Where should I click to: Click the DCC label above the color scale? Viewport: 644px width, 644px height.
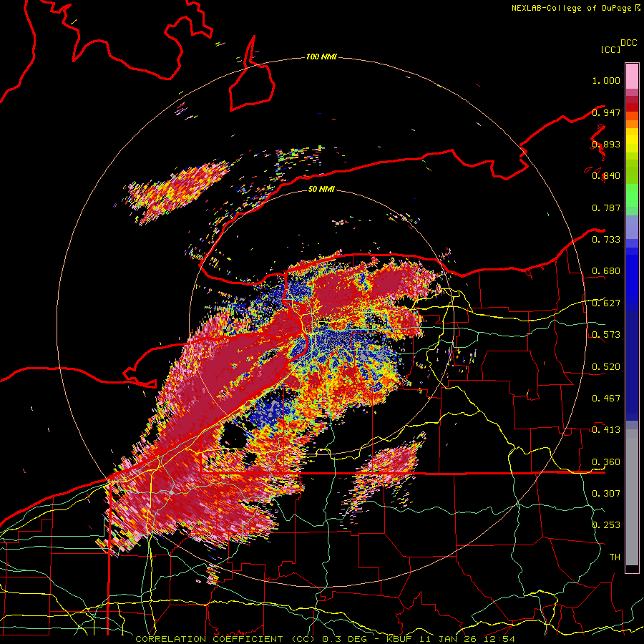(628, 43)
